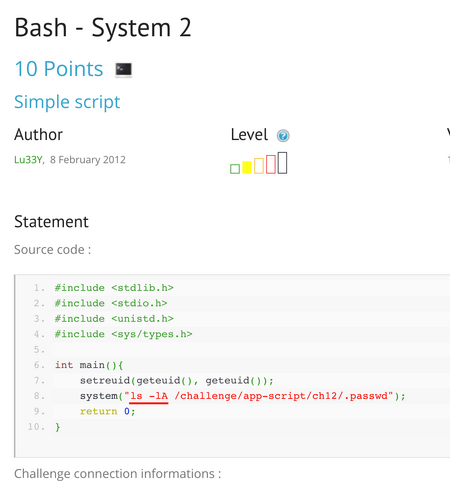The width and height of the screenshot is (450, 493).
Task: Click the red difficulty level box
Action: point(271,164)
